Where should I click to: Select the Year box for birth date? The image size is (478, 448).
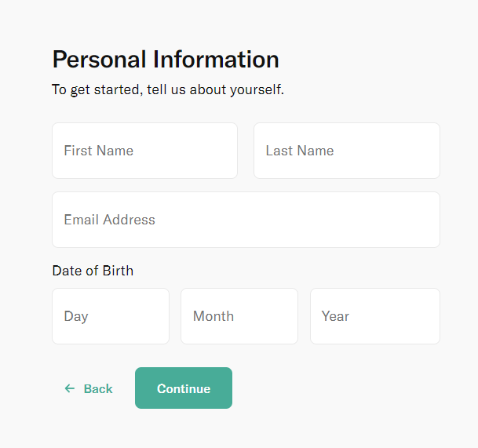coord(374,316)
